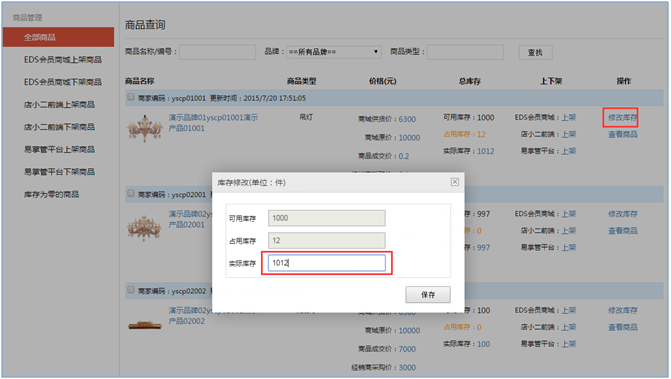Click EDS会员商城 上架 link for yscp01001
Screen dimensions: 671x379
pos(568,117)
